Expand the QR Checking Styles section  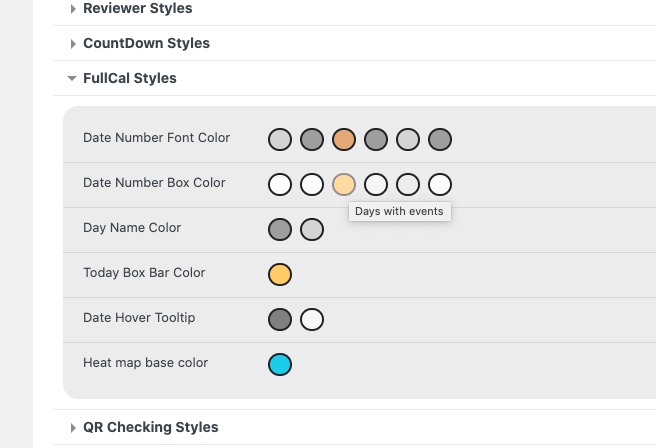150,427
